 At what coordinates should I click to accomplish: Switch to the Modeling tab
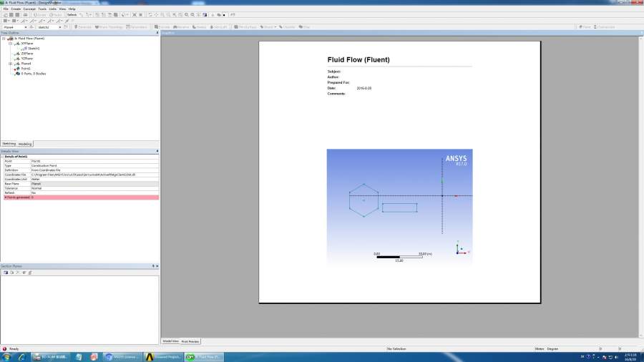(24, 144)
